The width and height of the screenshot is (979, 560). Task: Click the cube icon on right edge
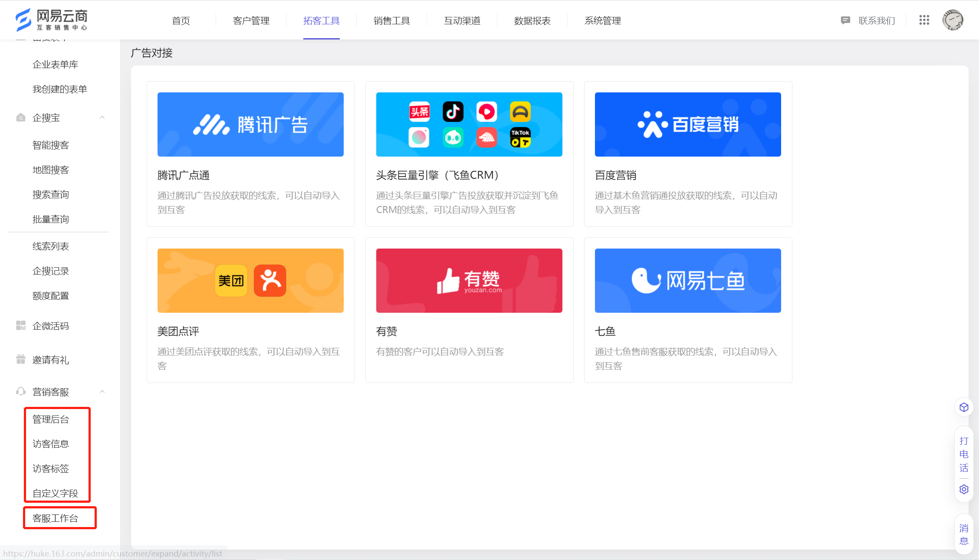(964, 407)
